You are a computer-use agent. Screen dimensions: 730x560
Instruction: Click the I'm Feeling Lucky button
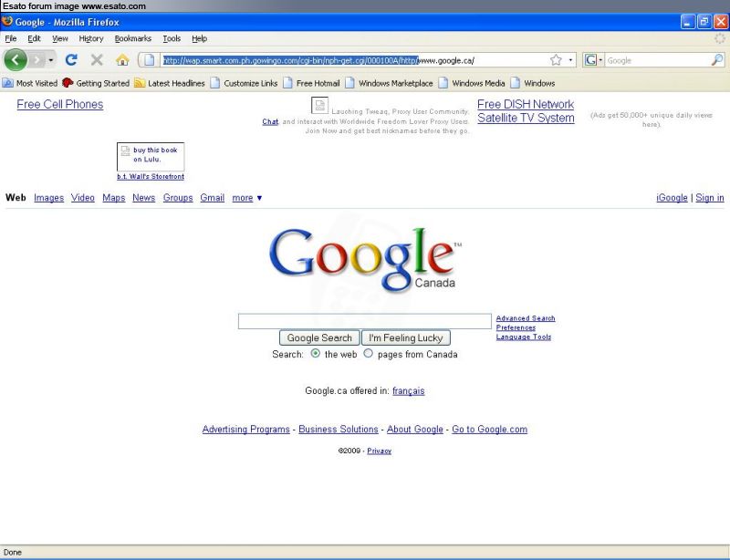pyautogui.click(x=405, y=338)
